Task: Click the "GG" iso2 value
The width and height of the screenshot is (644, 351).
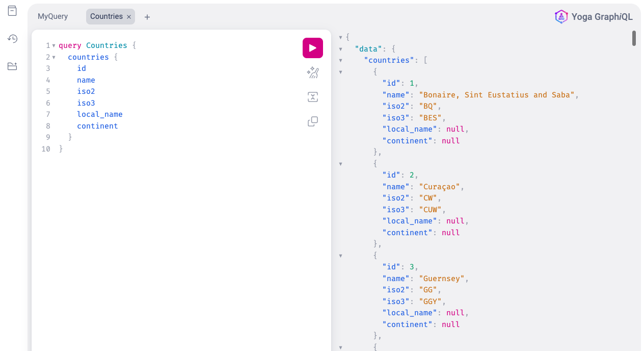Action: 428,290
